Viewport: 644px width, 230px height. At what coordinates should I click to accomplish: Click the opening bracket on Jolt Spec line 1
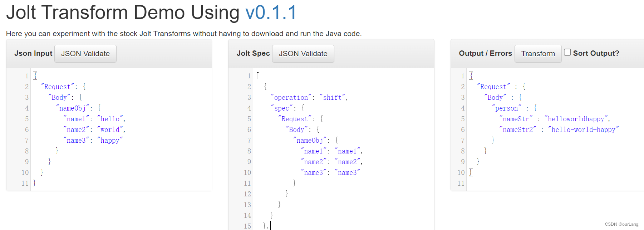pos(257,76)
